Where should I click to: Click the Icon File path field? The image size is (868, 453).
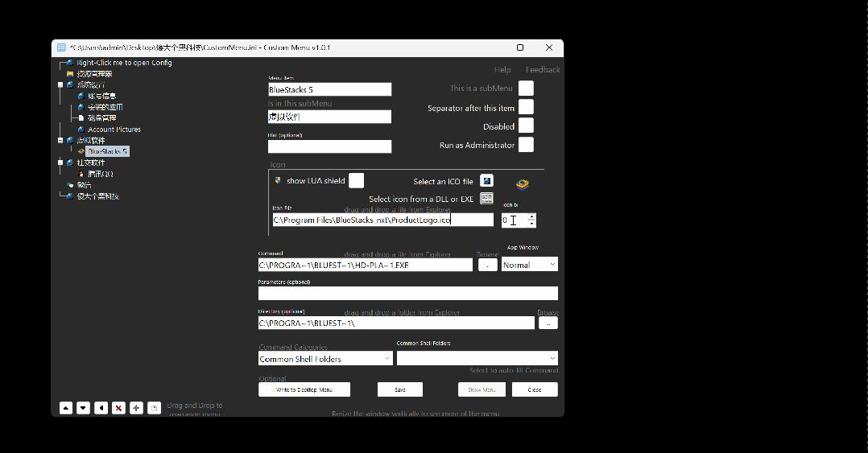tap(382, 220)
